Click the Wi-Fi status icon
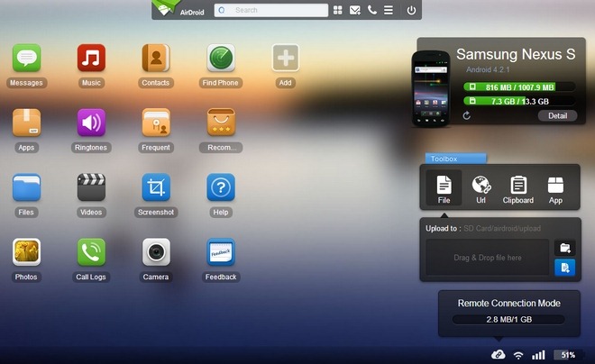This screenshot has width=595, height=364. 518,355
